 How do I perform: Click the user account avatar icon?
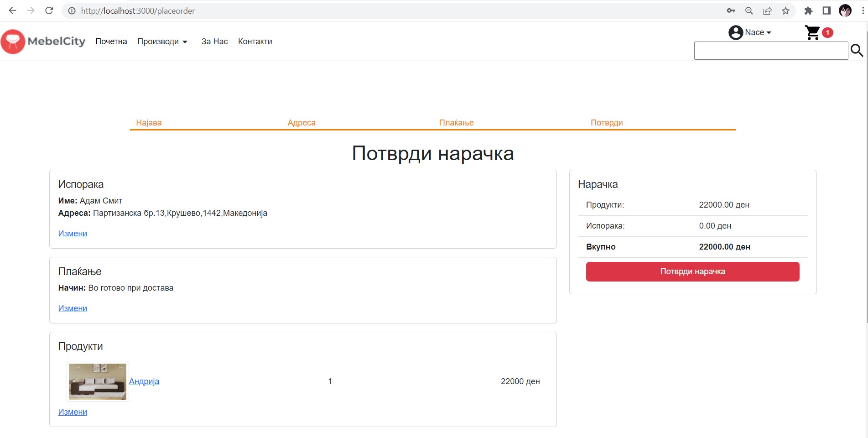[x=735, y=32]
